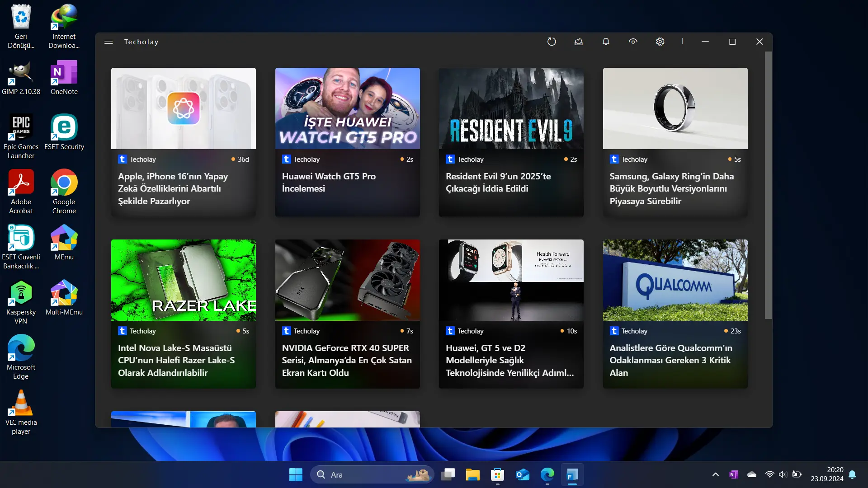The image size is (868, 488).
Task: Select the Kaspersky VPN desktop icon
Action: click(21, 302)
